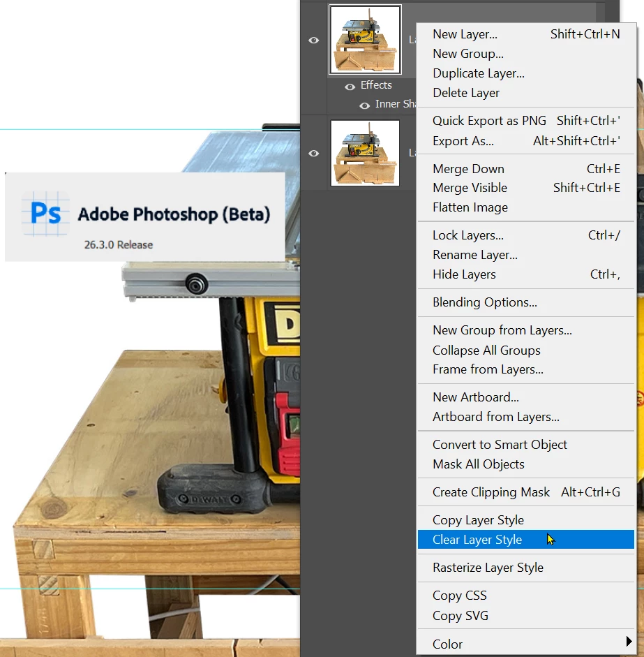Select Collapse All Groups

(x=525, y=350)
